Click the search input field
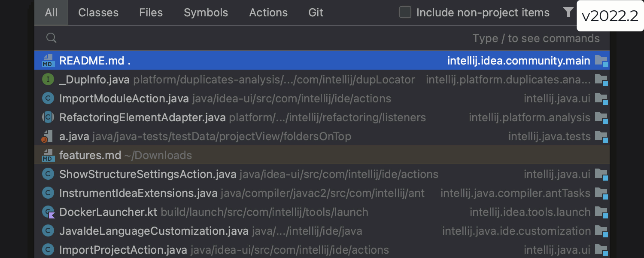Image resolution: width=644 pixels, height=258 pixels. [258, 38]
